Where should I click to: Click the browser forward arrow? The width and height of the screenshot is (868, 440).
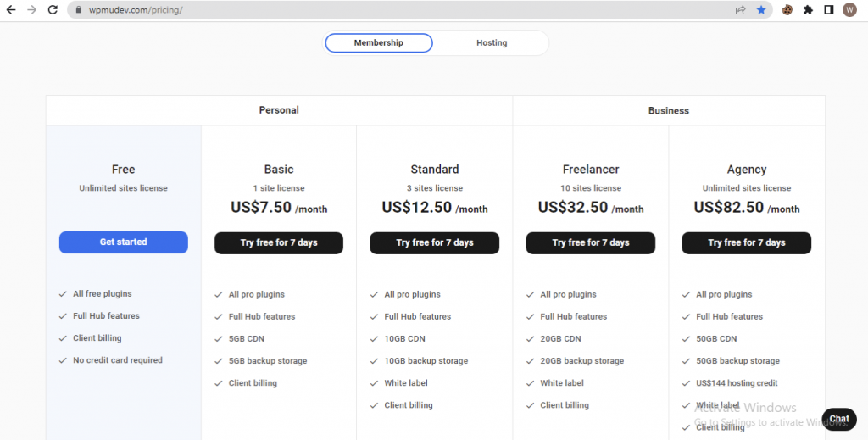pyautogui.click(x=31, y=10)
